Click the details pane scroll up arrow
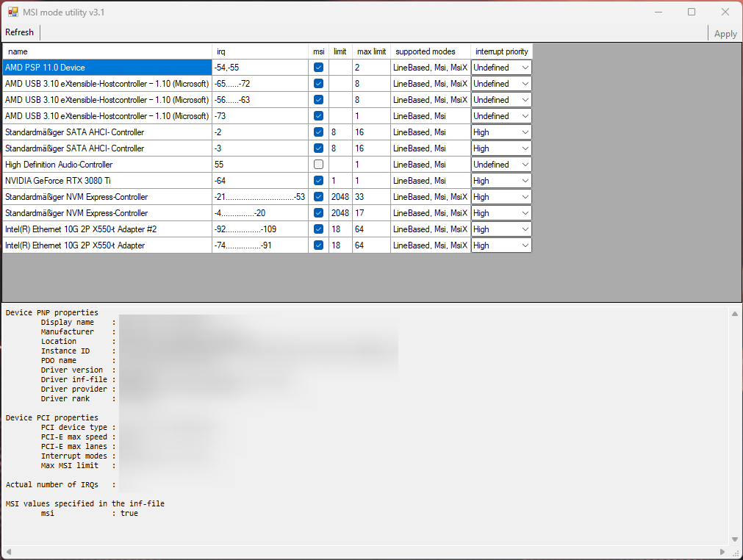Viewport: 743px width, 560px height. [734, 314]
